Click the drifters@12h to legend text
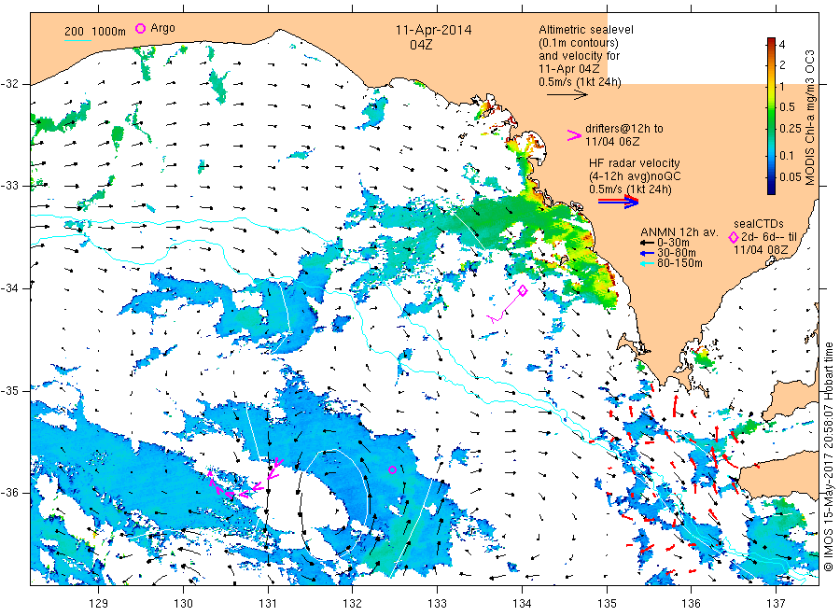 point(624,129)
